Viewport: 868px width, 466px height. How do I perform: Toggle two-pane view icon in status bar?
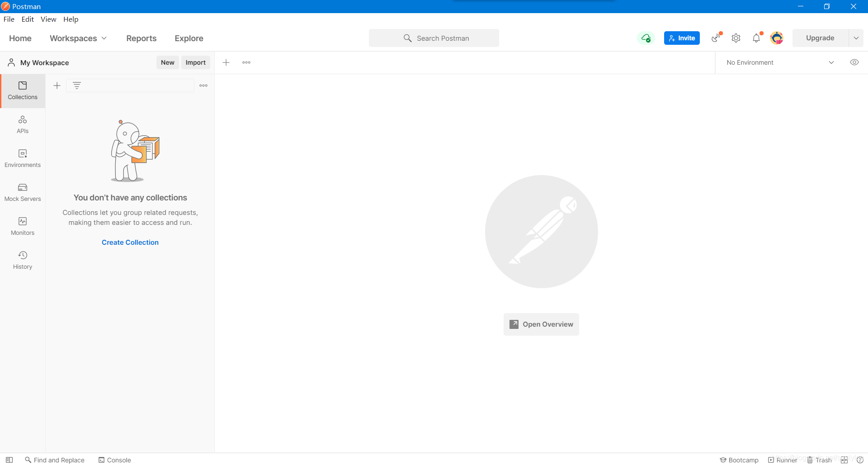(844, 460)
